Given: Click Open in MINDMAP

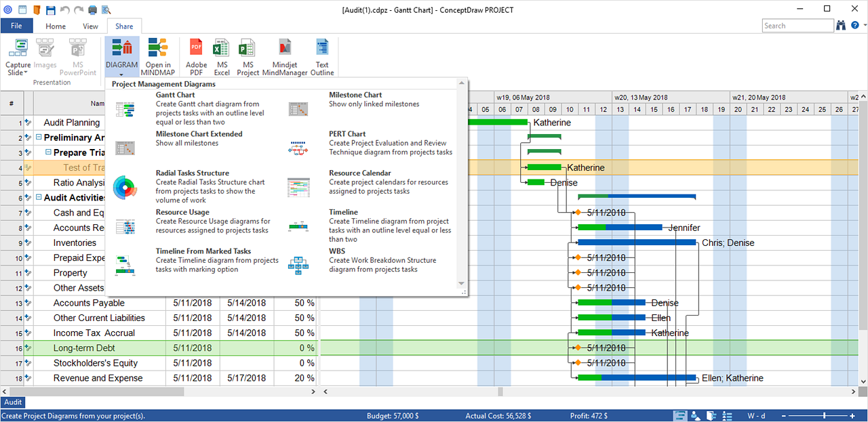Looking at the screenshot, I should 157,57.
